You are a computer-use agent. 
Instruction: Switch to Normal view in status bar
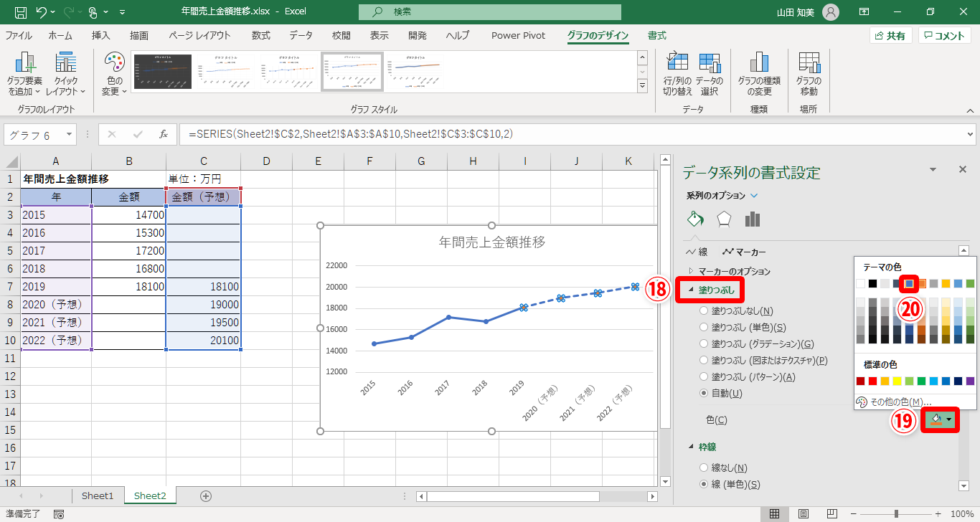tap(775, 514)
